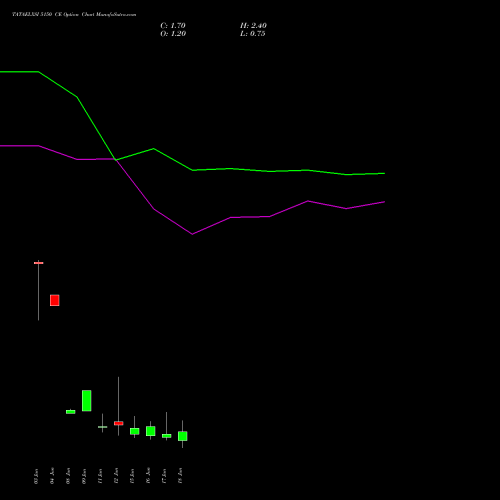The width and height of the screenshot is (500, 500).
Task: Select the '16 Jan' date label
Action: pyautogui.click(x=148, y=476)
